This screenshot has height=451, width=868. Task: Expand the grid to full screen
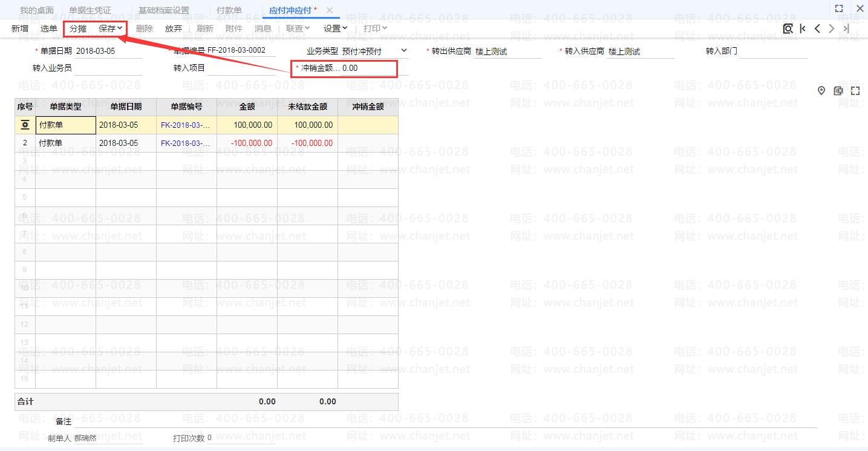tap(855, 91)
